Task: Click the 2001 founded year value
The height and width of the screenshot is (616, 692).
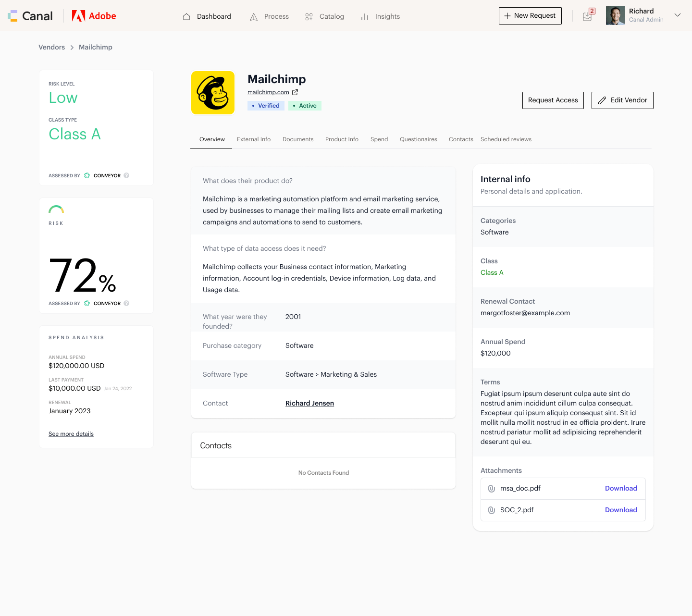Action: (293, 317)
